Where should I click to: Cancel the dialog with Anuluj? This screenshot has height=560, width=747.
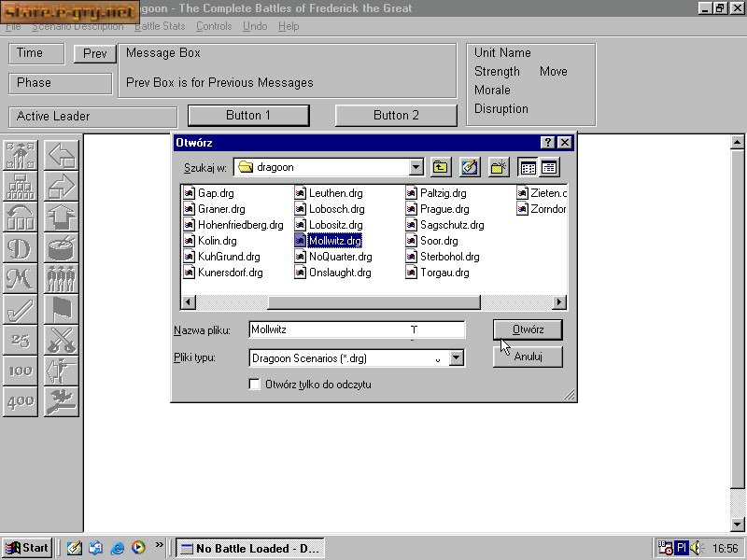pyautogui.click(x=528, y=357)
